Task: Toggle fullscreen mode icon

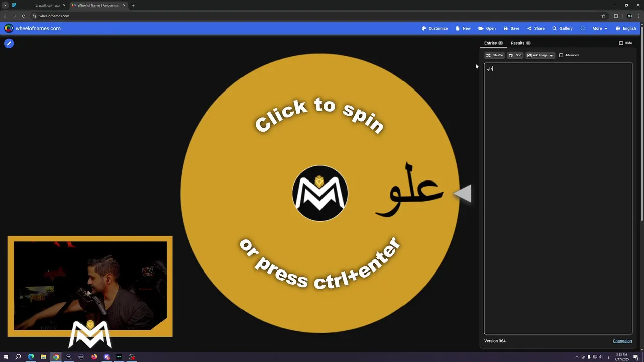Action: (x=582, y=28)
